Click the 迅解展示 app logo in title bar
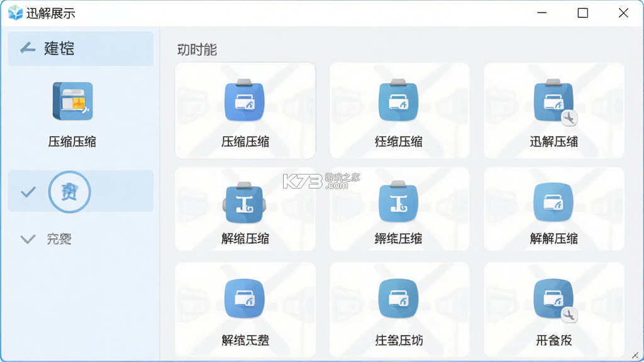Viewport: 644px width, 362px height. [15, 13]
